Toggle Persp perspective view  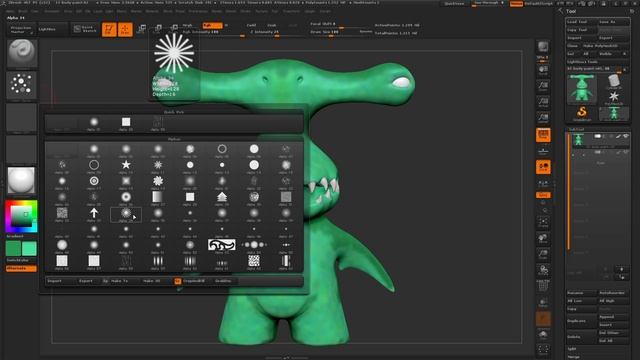tap(543, 135)
